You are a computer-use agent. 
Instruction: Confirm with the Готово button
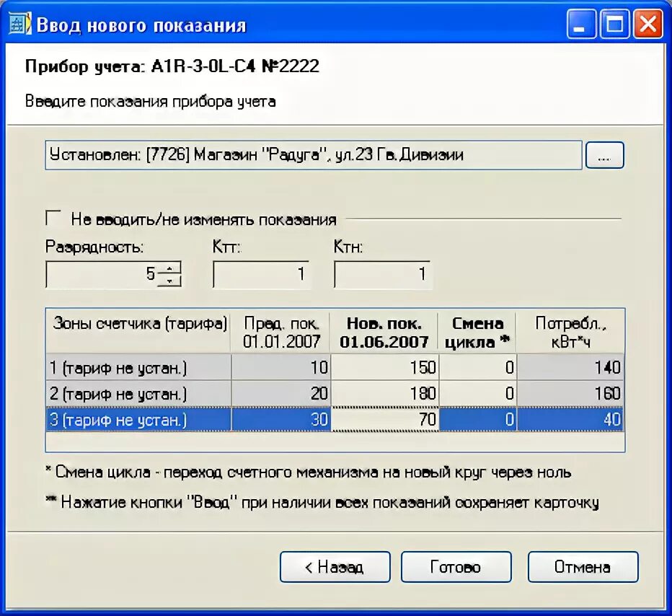coord(456,567)
